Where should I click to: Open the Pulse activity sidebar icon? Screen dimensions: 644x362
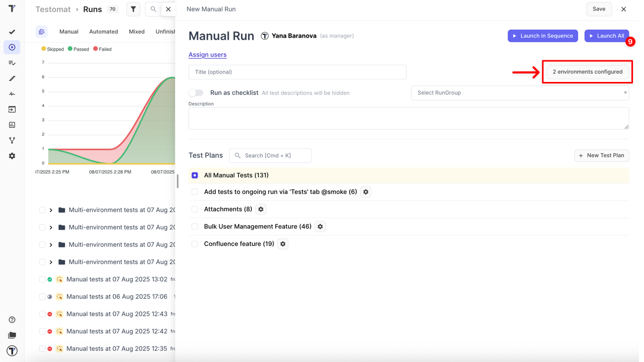click(x=12, y=94)
